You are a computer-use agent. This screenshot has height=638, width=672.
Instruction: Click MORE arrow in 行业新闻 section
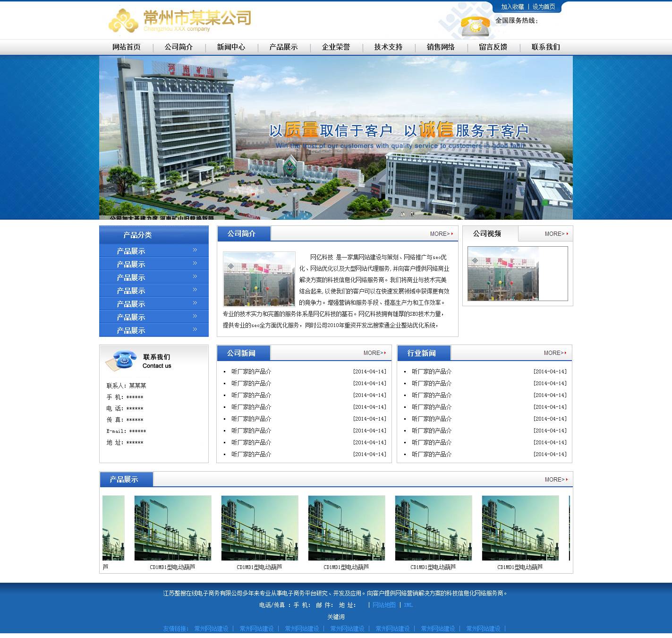(555, 353)
